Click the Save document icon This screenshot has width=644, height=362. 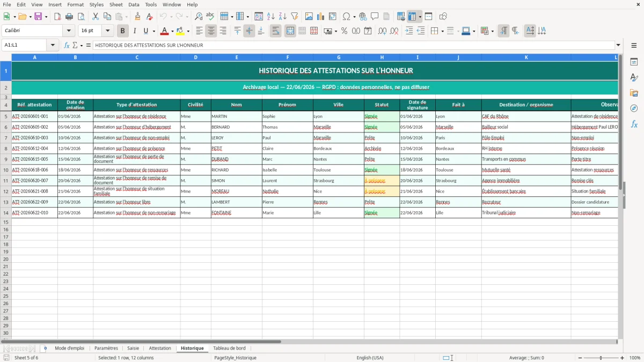pos(38,17)
